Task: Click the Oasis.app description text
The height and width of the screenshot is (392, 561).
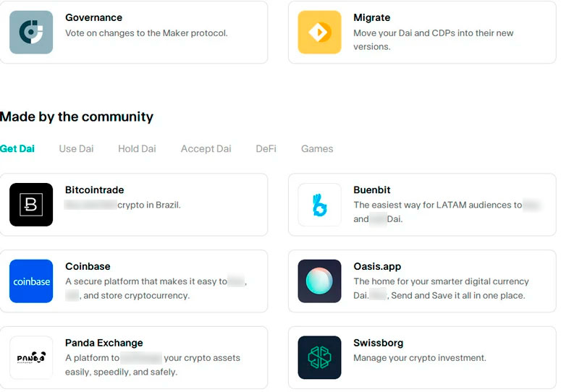Action: pyautogui.click(x=441, y=288)
